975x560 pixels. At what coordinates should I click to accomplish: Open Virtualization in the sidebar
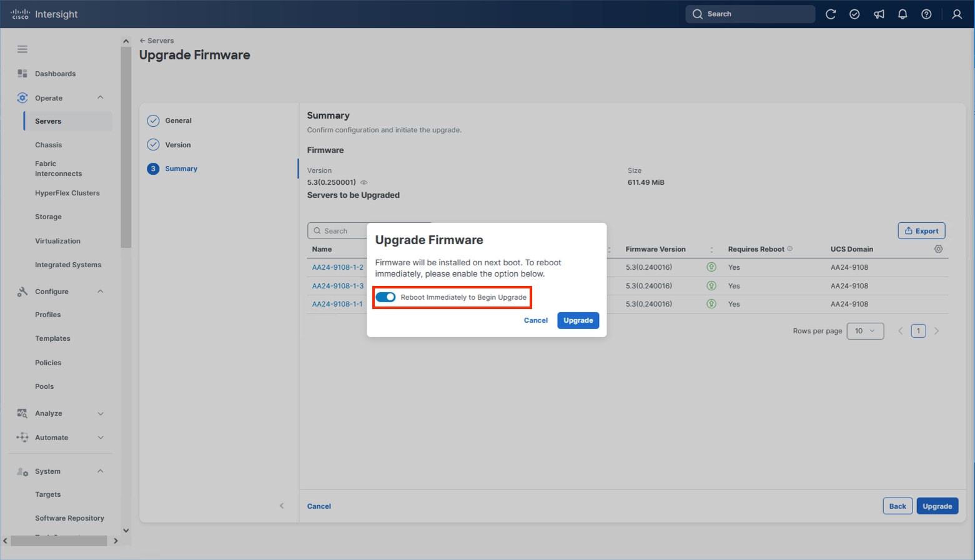(57, 241)
